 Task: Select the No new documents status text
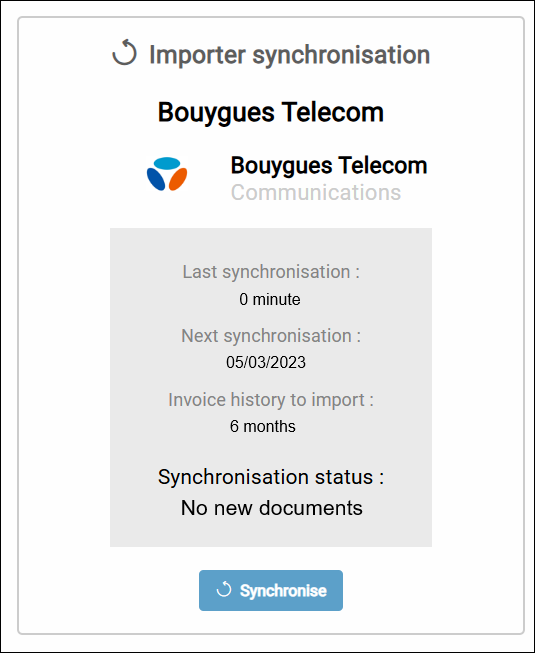(x=271, y=508)
